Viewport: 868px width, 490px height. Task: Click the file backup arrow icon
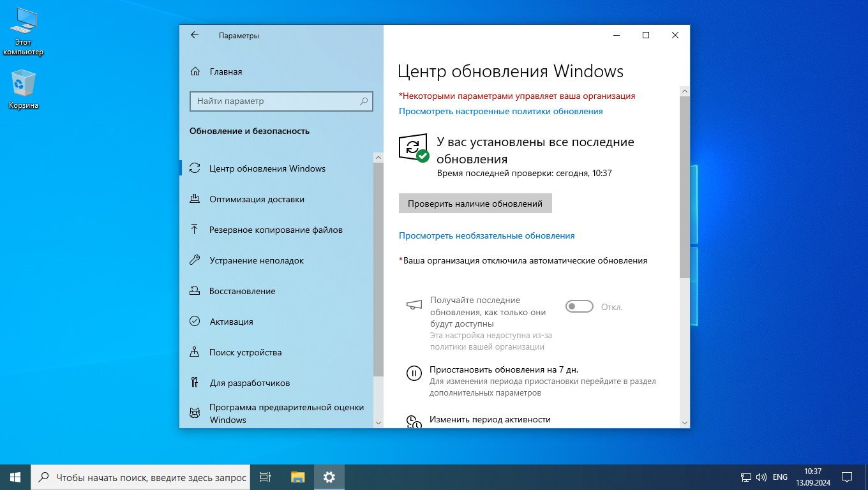point(195,230)
